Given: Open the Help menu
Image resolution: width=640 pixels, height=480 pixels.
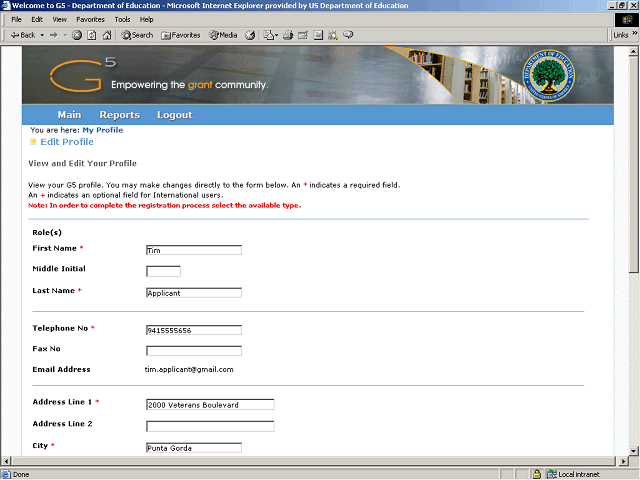Looking at the screenshot, I should (x=147, y=20).
